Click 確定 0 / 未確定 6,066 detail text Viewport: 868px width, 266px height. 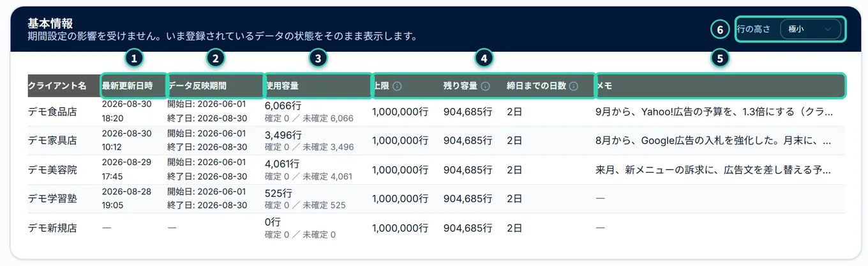(309, 118)
